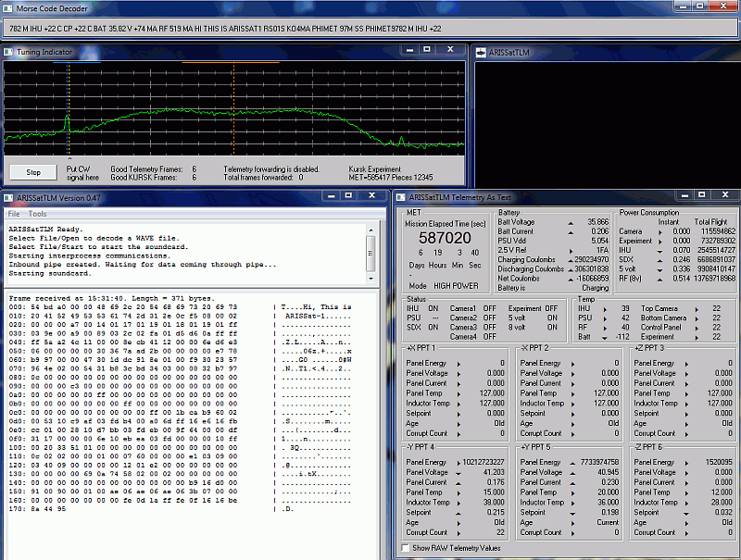Click the SDX power trend arrow
The image size is (741, 560).
point(659,261)
